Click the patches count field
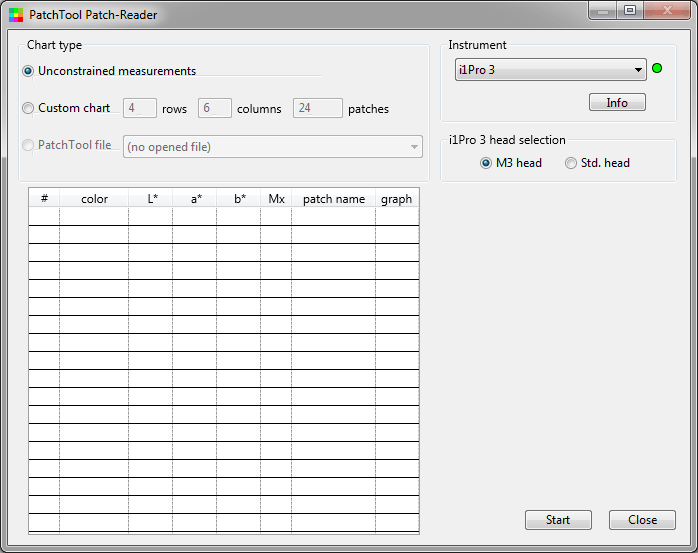Image resolution: width=698 pixels, height=553 pixels. point(317,109)
